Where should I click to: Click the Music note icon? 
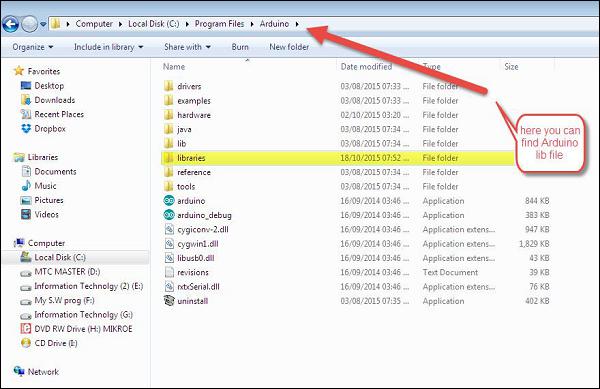click(x=26, y=186)
